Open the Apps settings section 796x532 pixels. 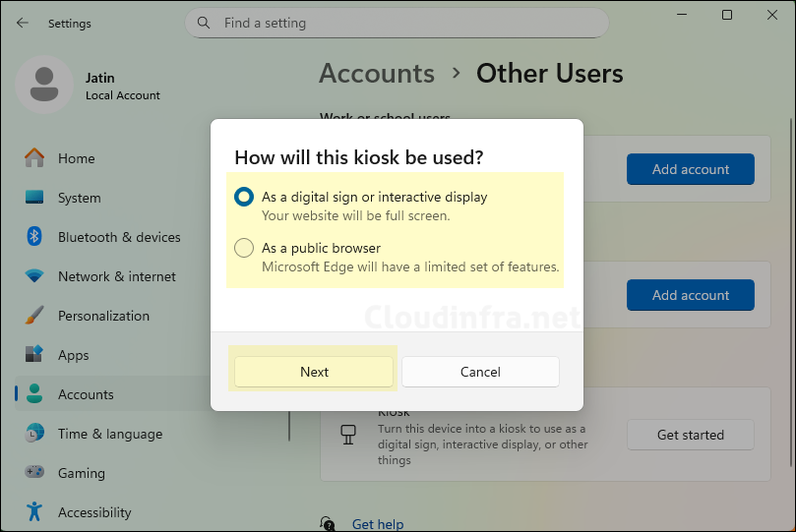[73, 355]
